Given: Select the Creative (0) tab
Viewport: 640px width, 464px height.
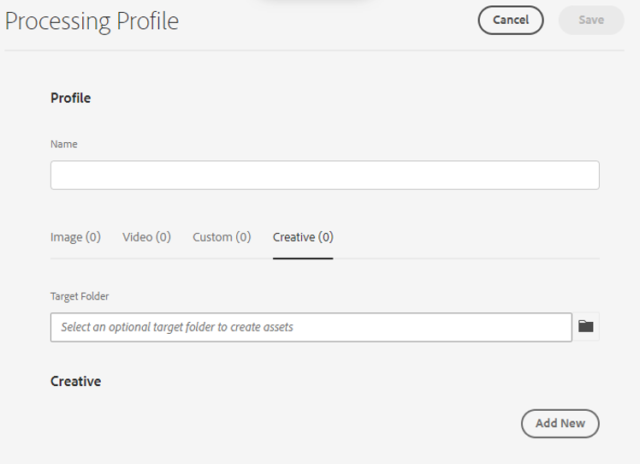Looking at the screenshot, I should tap(303, 237).
